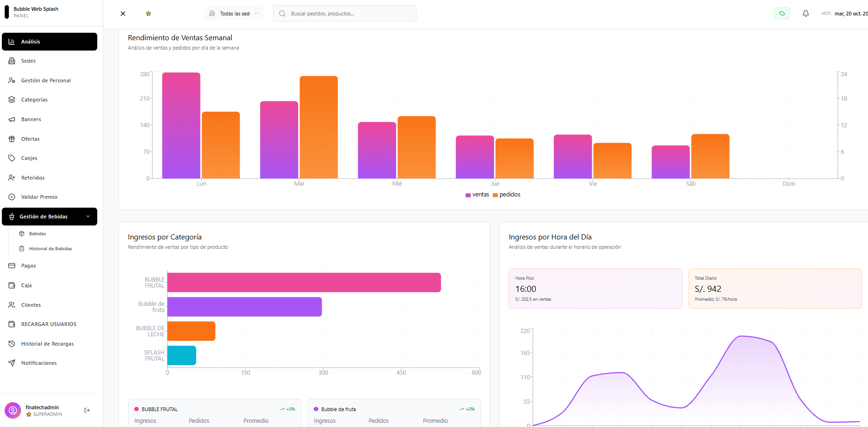Click the Caja wallet icon

click(x=12, y=285)
